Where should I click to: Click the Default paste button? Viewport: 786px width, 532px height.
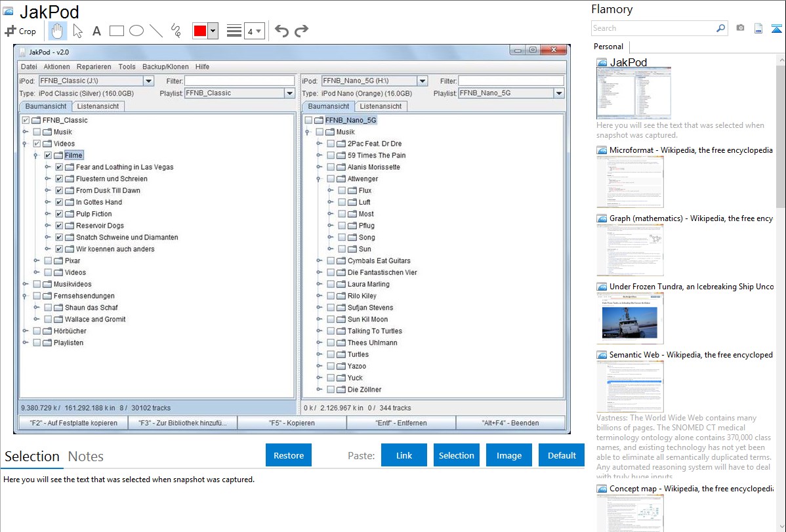point(562,455)
